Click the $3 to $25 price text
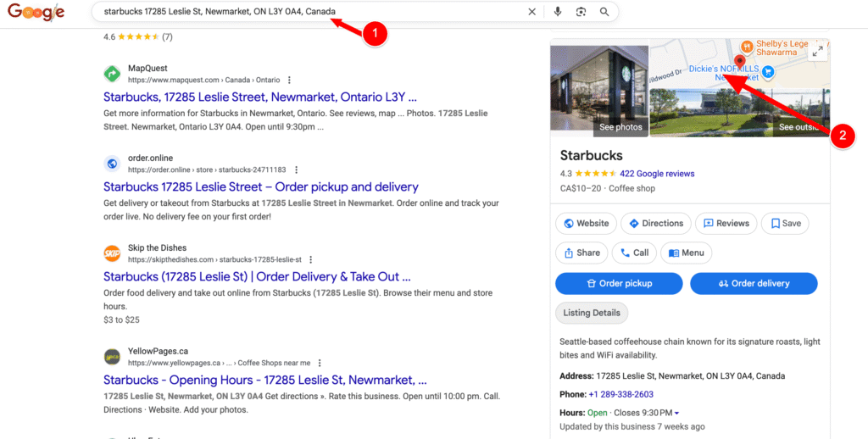The width and height of the screenshot is (868, 439). tap(121, 320)
